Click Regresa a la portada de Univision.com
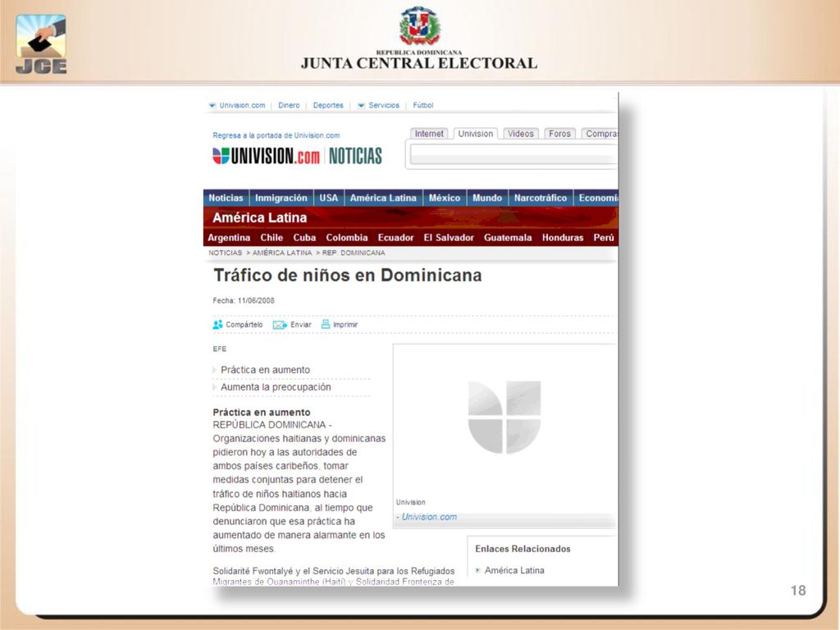Viewport: 840px width, 630px height. tap(276, 135)
